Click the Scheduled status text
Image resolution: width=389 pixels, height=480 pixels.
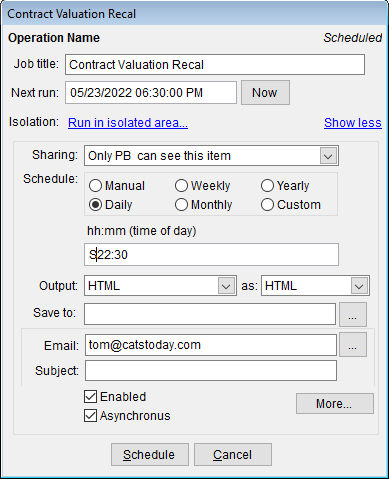[352, 38]
